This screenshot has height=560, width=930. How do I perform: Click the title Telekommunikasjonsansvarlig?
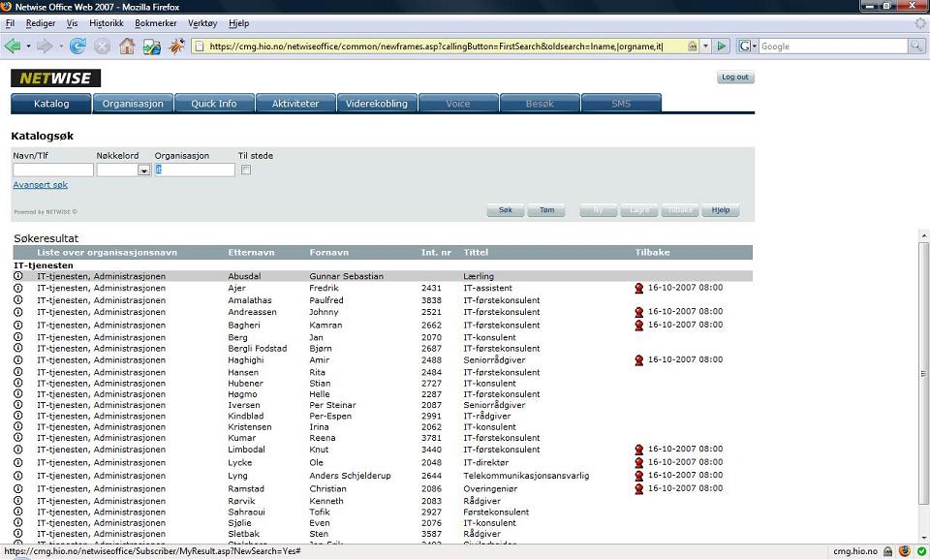[526, 476]
